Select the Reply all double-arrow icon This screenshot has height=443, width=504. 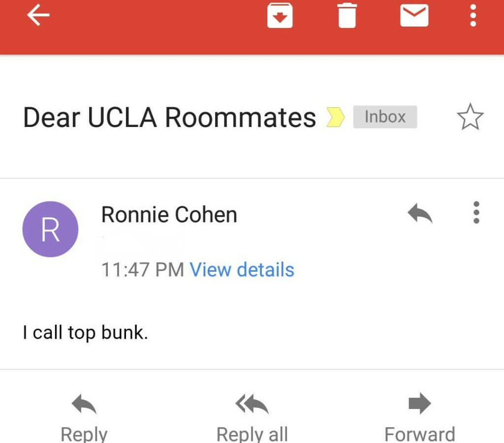(x=252, y=404)
